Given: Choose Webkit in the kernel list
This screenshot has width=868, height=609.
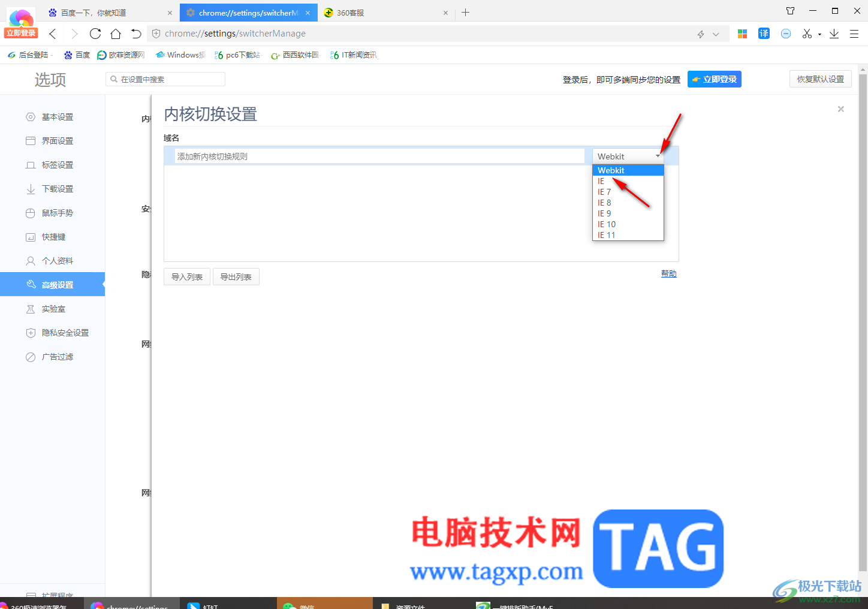Looking at the screenshot, I should click(628, 170).
